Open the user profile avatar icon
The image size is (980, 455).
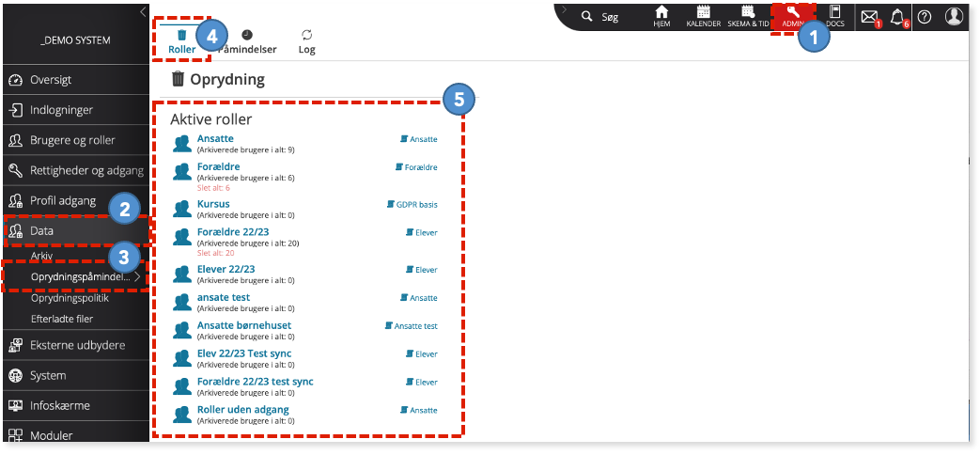coord(954,17)
